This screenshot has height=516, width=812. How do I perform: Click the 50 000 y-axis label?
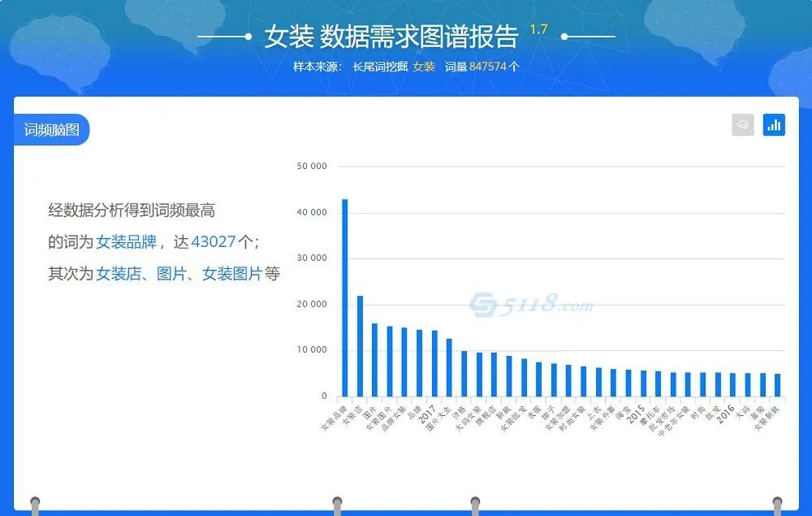[313, 167]
